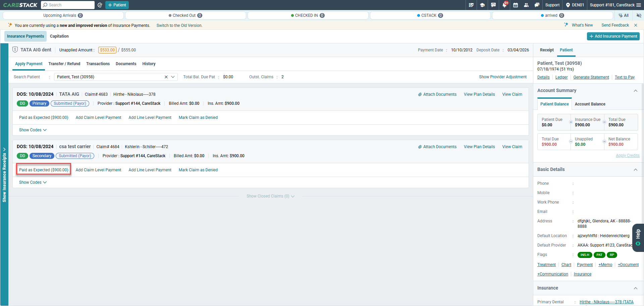Switch to the Account Balance tab
The width and height of the screenshot is (644, 306).
[x=590, y=104]
